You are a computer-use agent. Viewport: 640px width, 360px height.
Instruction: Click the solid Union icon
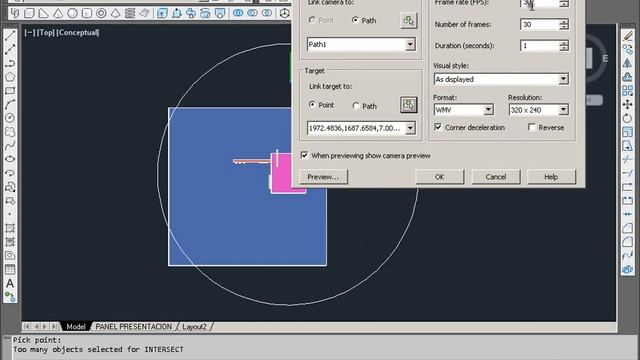238,13
